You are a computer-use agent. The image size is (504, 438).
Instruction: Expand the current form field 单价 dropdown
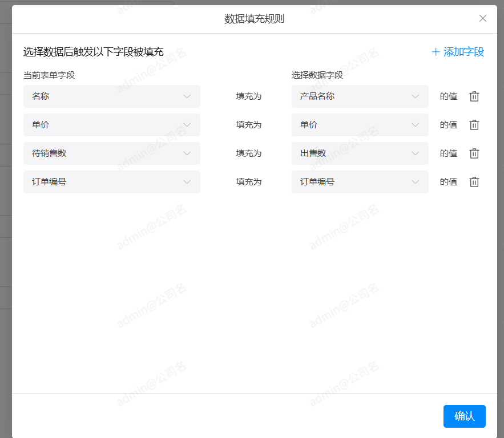tap(111, 125)
